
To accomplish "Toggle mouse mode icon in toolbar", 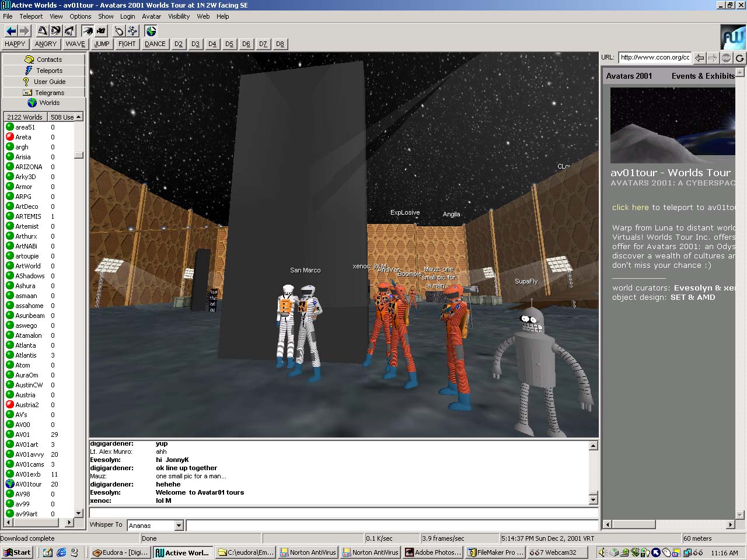I will [119, 31].
